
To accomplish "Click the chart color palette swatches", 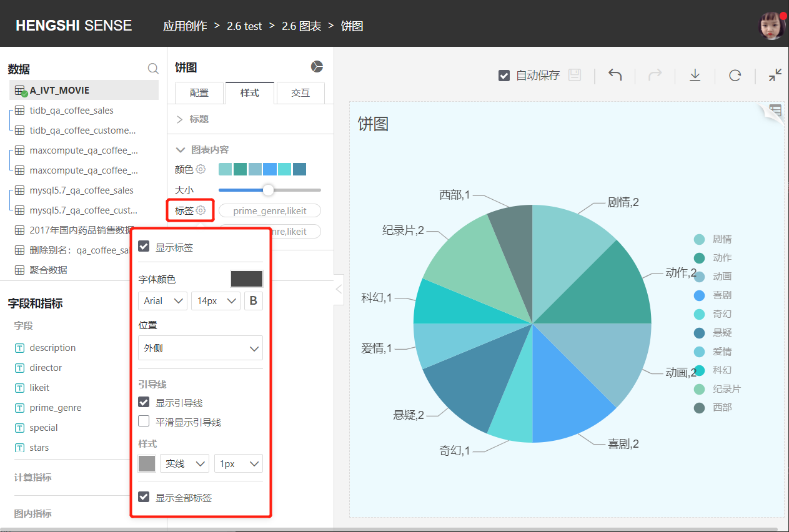I will (x=262, y=169).
